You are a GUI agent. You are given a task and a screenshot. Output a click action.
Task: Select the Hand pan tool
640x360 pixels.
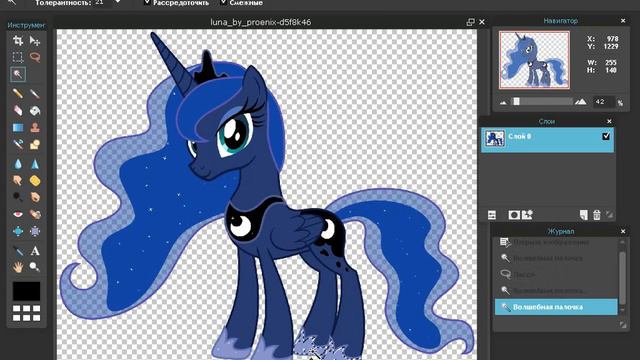click(x=18, y=267)
